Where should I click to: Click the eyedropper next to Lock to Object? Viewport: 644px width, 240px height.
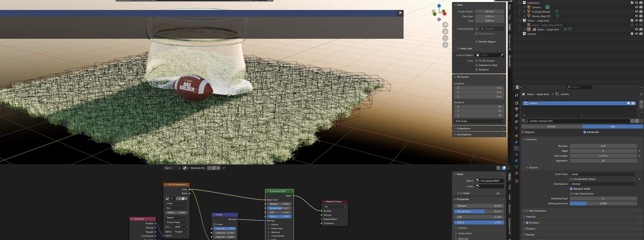501,55
